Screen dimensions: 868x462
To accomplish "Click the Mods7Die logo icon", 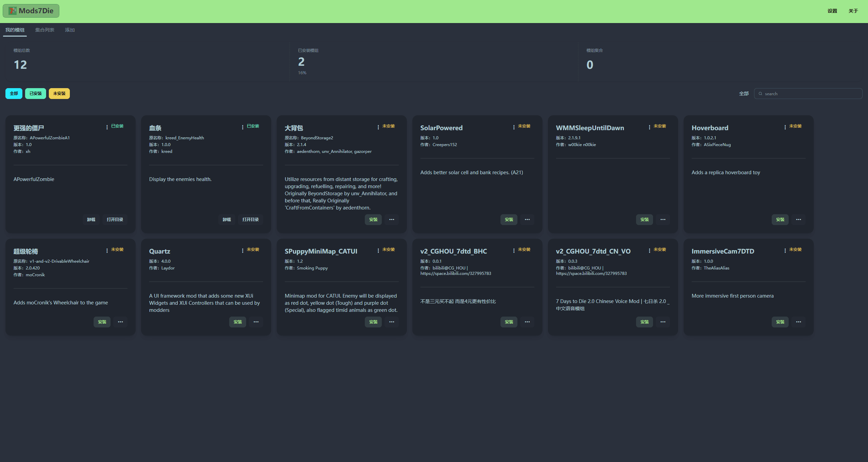I will coord(13,11).
